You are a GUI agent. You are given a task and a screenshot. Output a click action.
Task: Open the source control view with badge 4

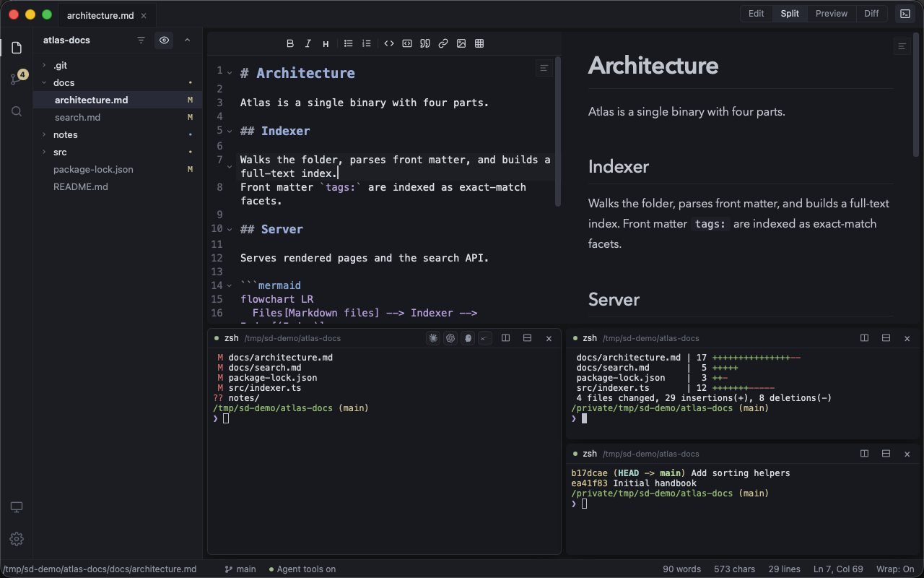click(x=17, y=79)
